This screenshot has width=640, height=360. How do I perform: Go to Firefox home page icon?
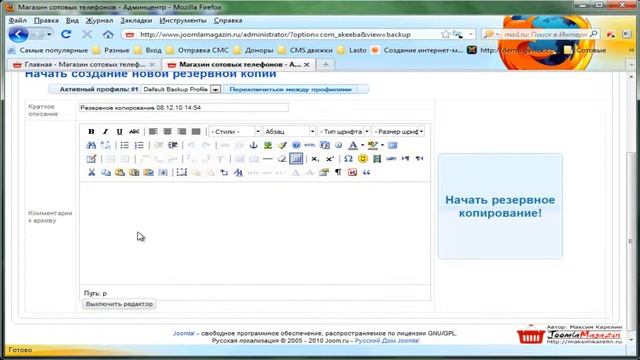pyautogui.click(x=108, y=34)
